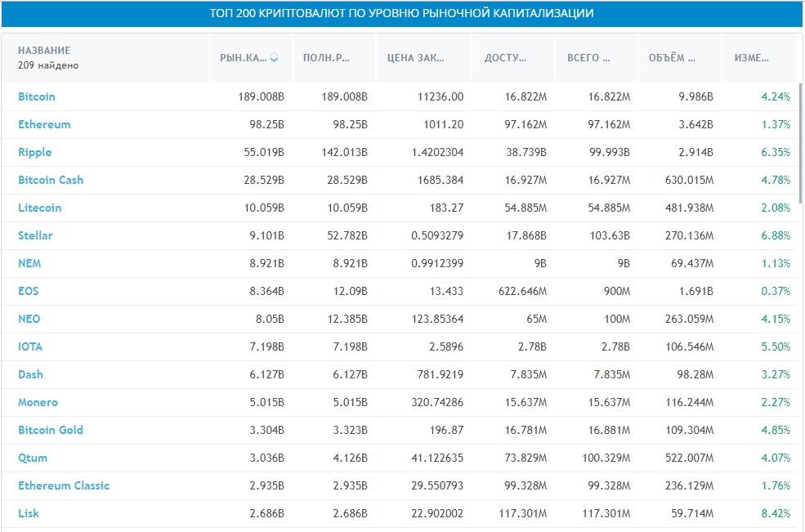Select Bitcoin market cap 189.008B in РЫН.КА column
Screen dimensions: 805x532
[x=261, y=96]
